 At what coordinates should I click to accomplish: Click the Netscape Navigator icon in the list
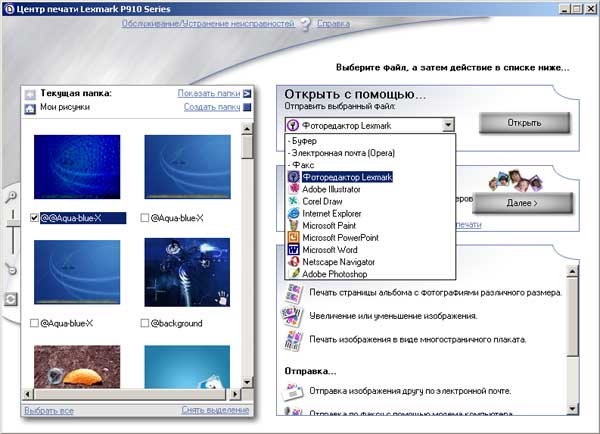point(293,262)
